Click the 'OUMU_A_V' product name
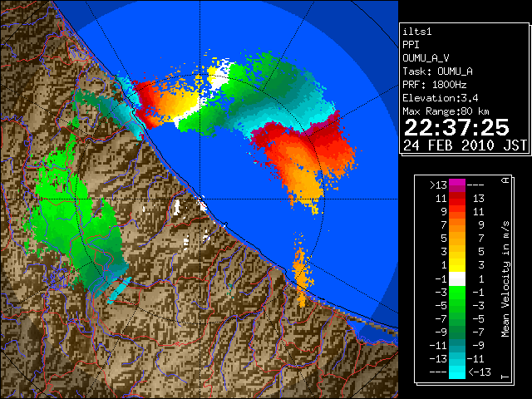Screen dimensions: 532x399 (426, 58)
